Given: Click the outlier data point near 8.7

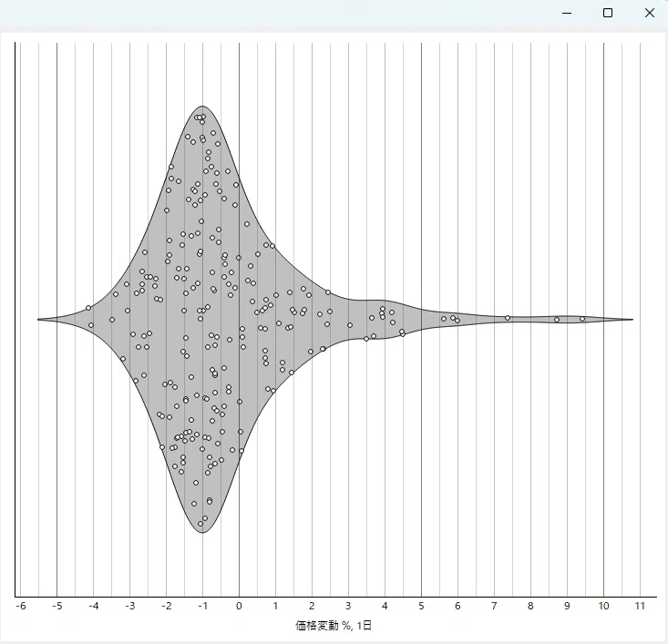Looking at the screenshot, I should tap(557, 320).
